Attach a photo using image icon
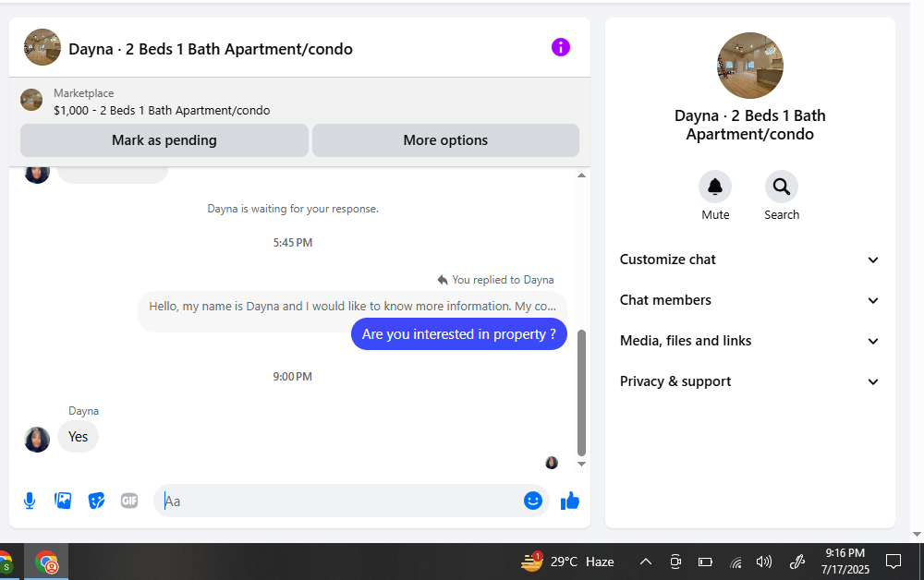 tap(63, 501)
